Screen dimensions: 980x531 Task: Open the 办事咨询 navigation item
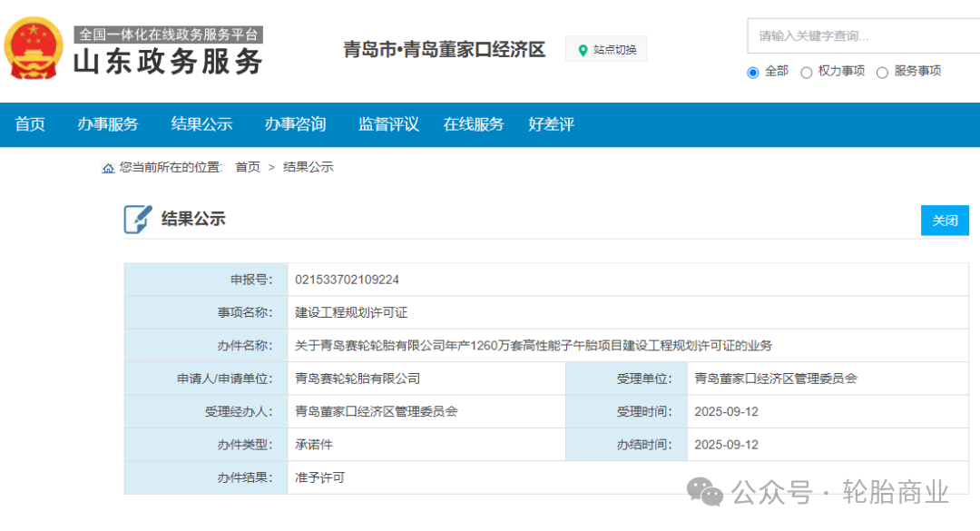295,124
